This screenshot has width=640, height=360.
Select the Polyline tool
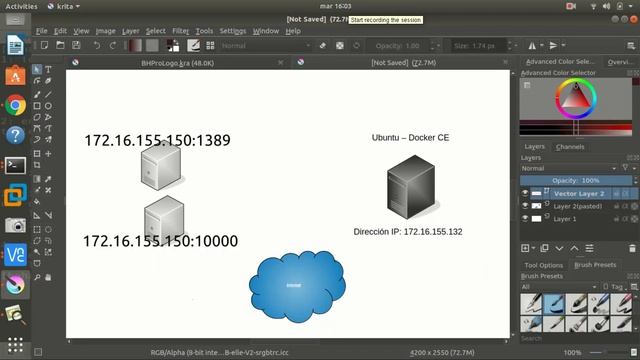pyautogui.click(x=48, y=117)
